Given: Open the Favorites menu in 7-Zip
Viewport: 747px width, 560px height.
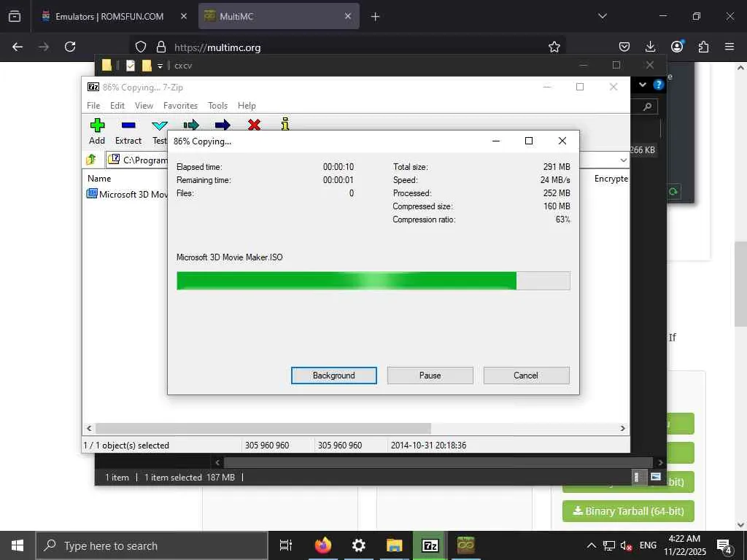Looking at the screenshot, I should 180,106.
